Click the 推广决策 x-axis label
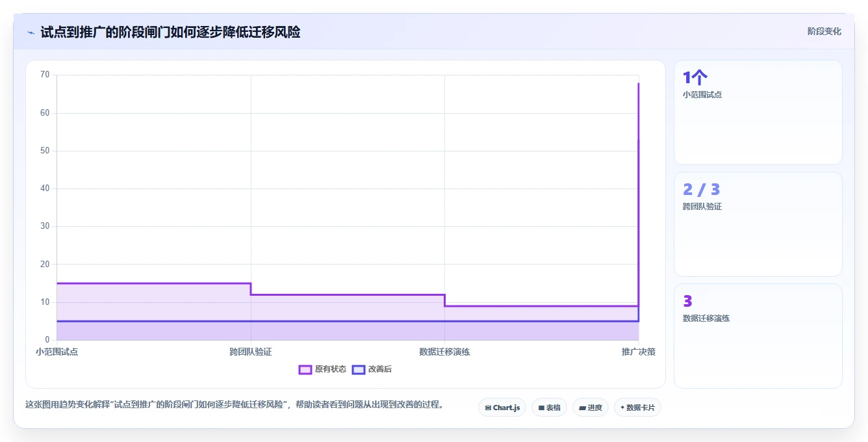 638,352
